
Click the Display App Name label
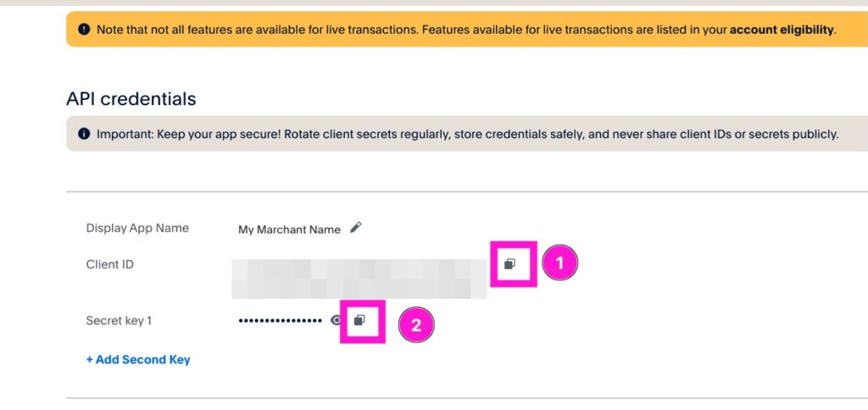(137, 228)
